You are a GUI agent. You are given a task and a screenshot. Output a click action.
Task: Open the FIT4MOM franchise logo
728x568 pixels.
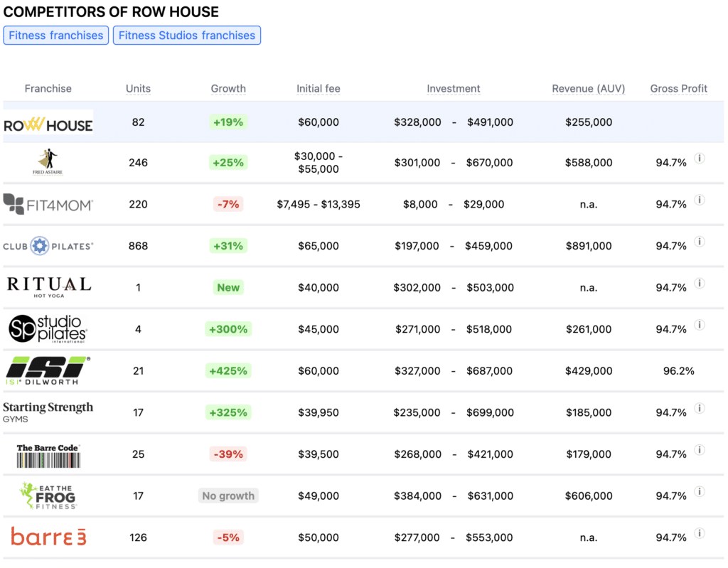[48, 204]
